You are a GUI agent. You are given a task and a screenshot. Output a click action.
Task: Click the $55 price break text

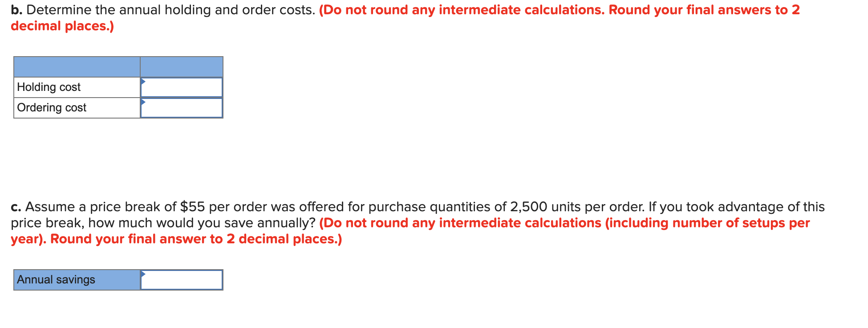[191, 206]
